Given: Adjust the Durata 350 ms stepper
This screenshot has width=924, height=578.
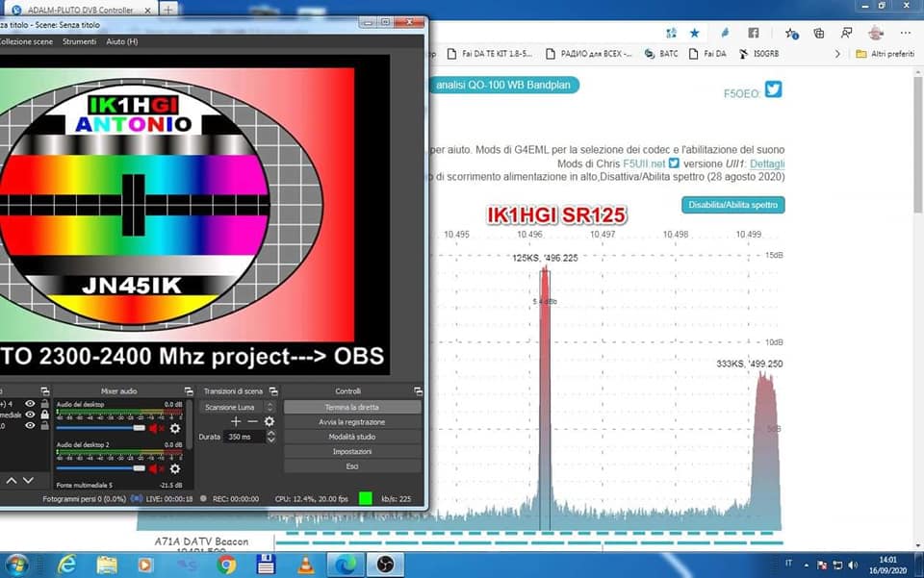Looking at the screenshot, I should [x=271, y=437].
